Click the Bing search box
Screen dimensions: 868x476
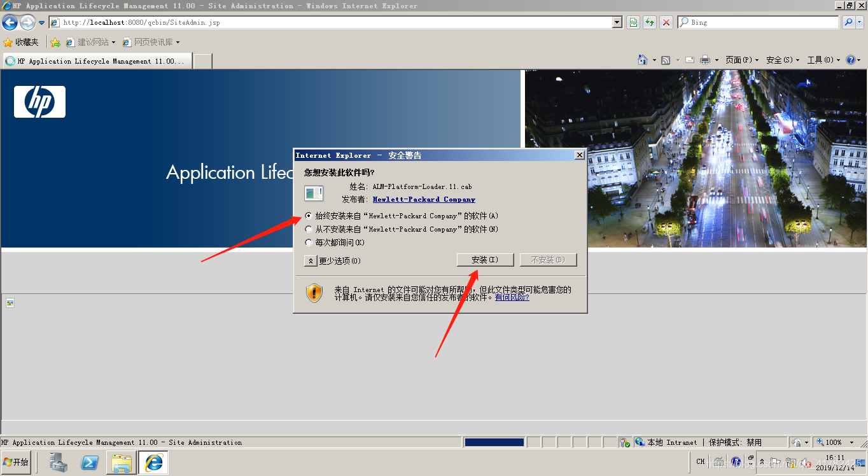759,22
